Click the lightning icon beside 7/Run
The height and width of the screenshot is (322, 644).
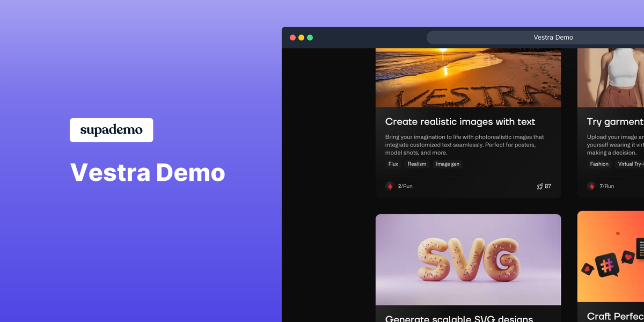click(x=591, y=186)
